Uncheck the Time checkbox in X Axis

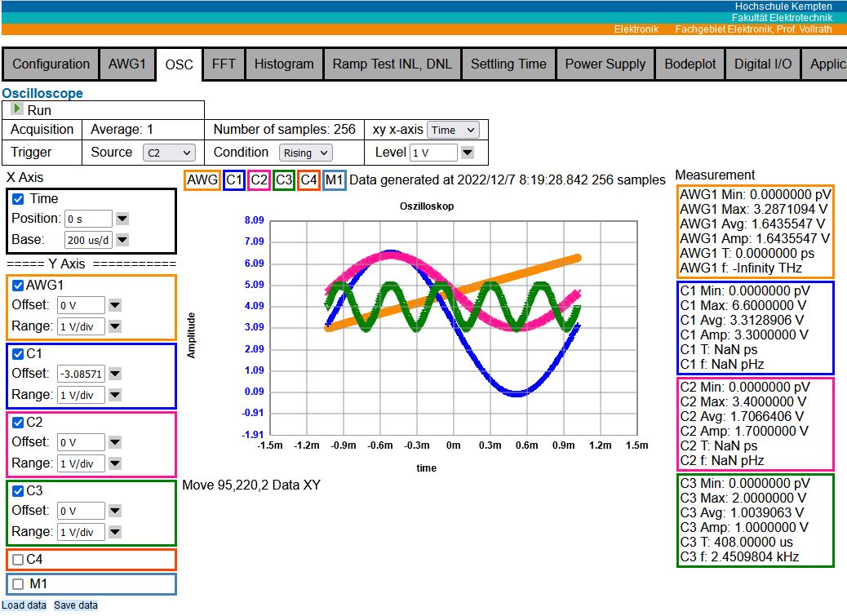coord(18,199)
